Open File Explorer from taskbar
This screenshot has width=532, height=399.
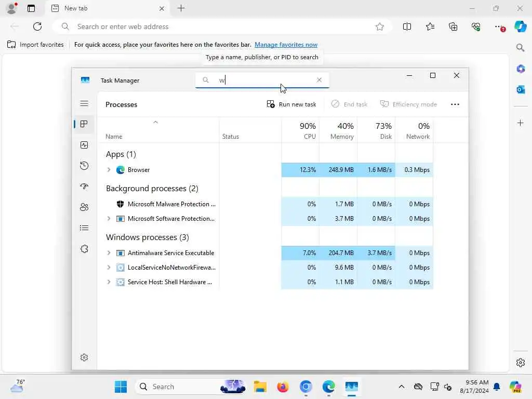point(260,387)
